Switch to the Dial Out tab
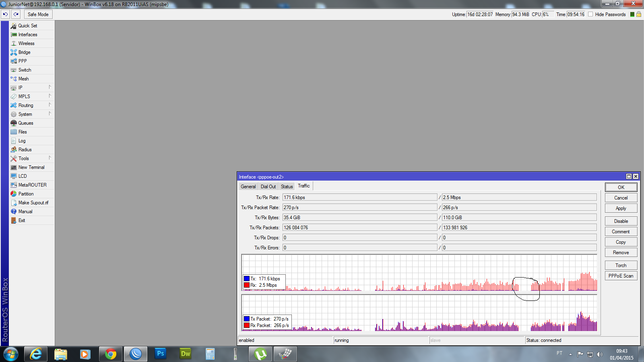This screenshot has height=362, width=644. coord(268,187)
